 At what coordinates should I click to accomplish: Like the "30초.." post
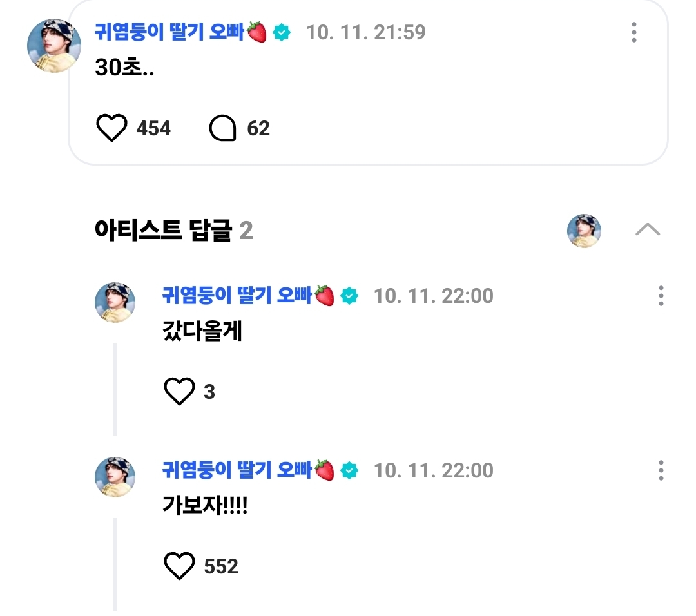[111, 128]
